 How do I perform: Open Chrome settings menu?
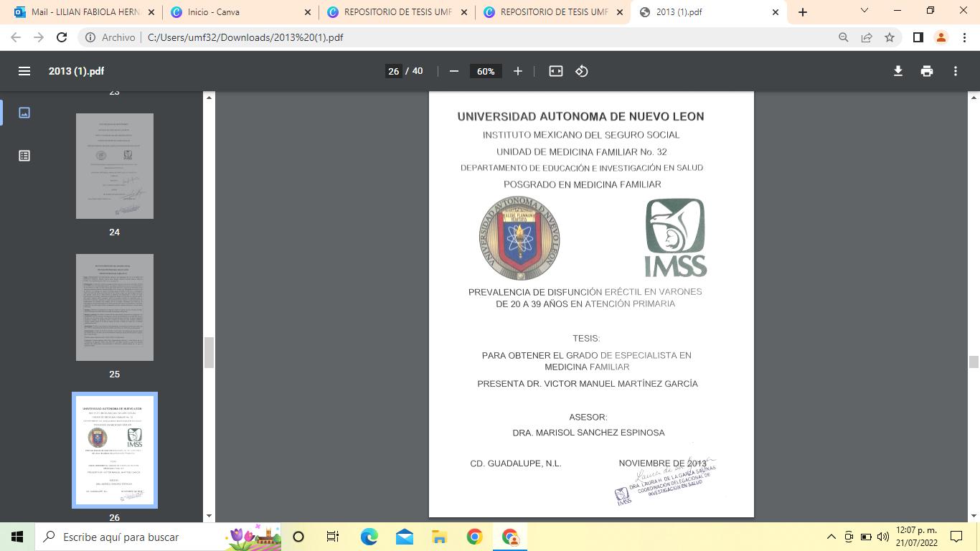(x=964, y=37)
